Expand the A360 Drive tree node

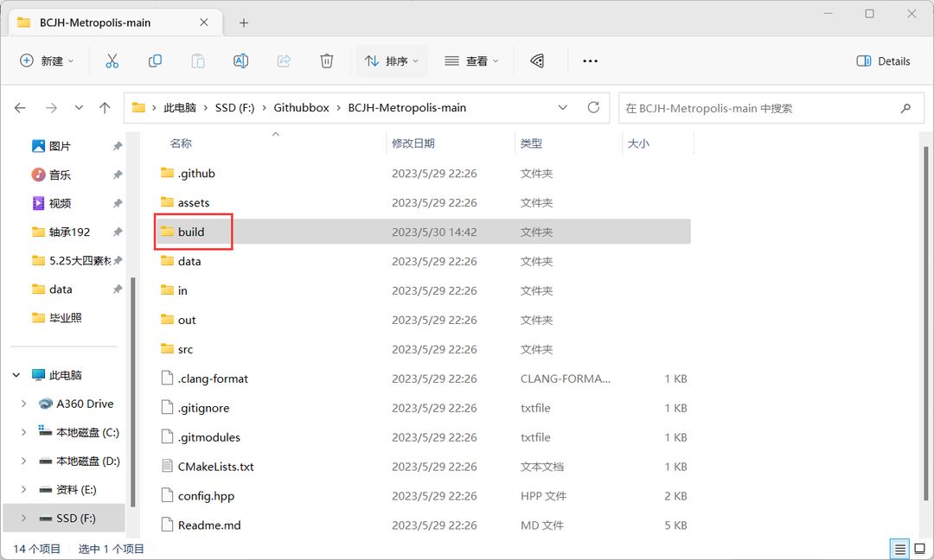[x=23, y=404]
